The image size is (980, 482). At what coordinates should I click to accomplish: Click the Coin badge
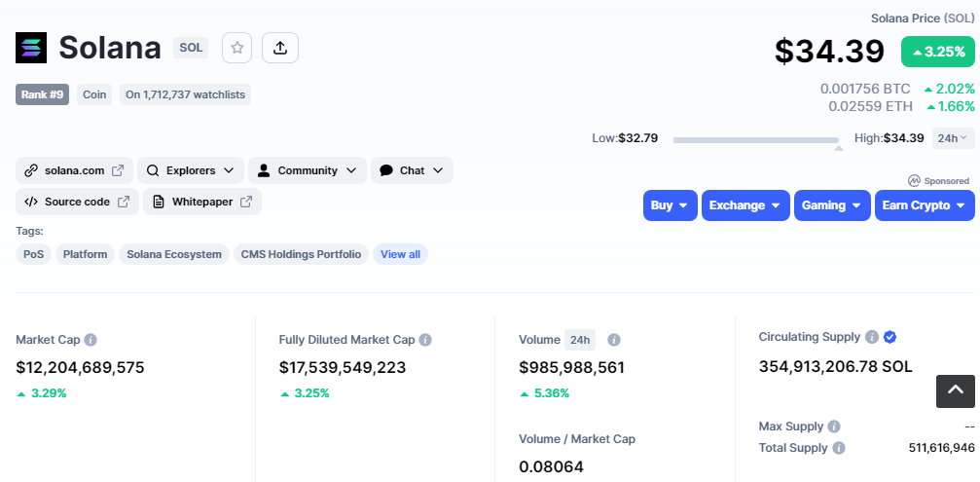coord(94,95)
